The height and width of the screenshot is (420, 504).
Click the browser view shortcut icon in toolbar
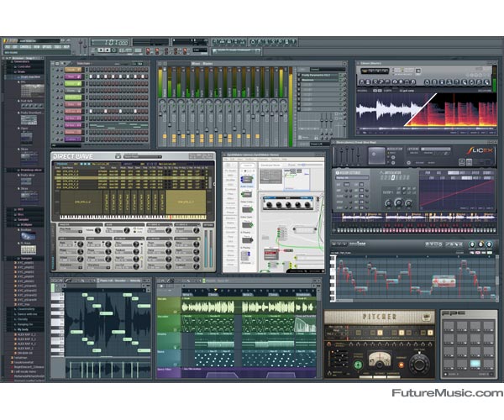(235, 42)
